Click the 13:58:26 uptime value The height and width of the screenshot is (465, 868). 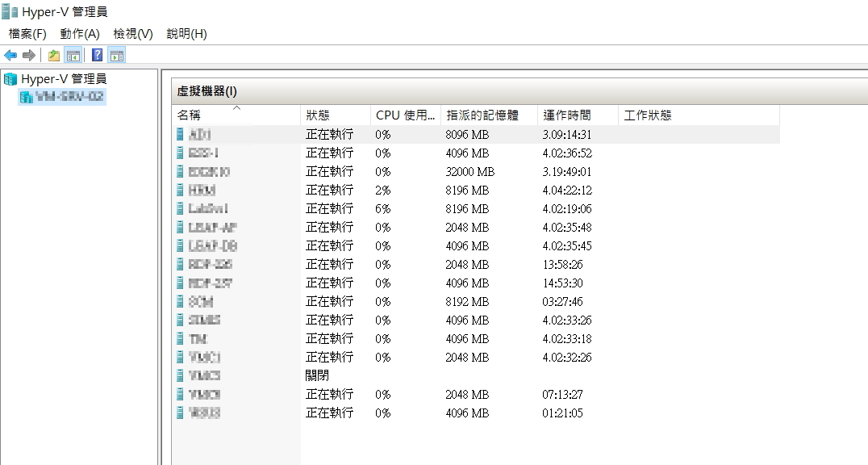(x=562, y=264)
